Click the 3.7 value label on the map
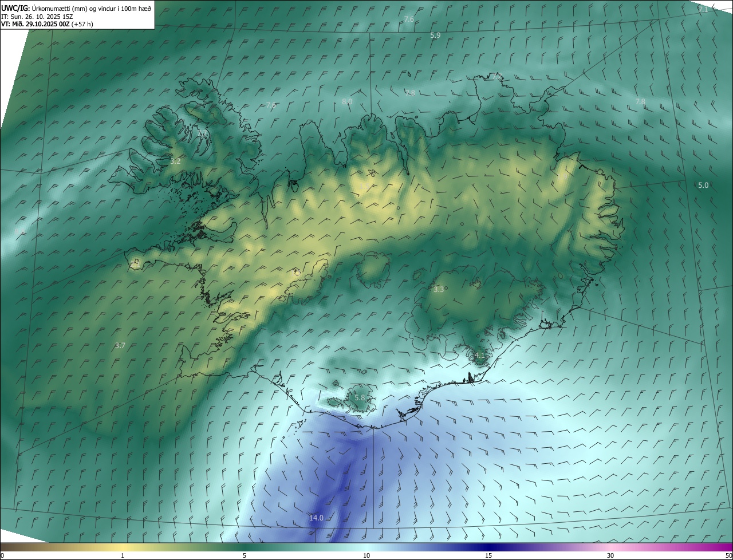The image size is (733, 560). 120,346
